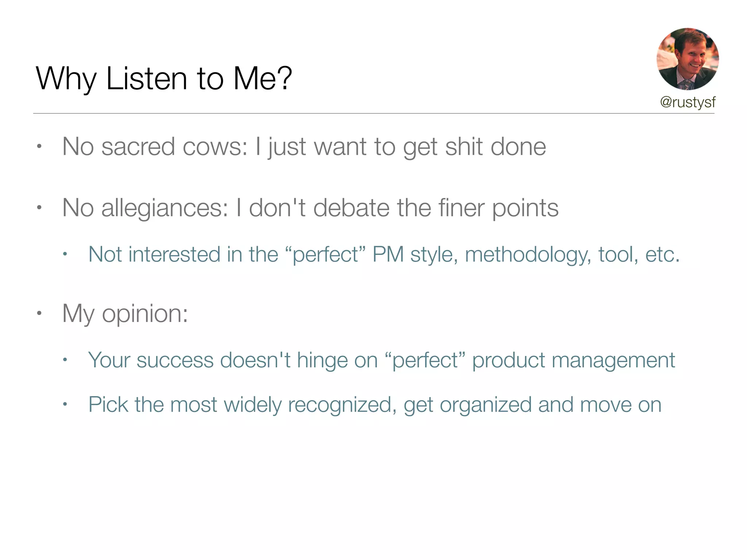Click the bullet dot before "No sacred cows"
This screenshot has width=747, height=560.
click(39, 147)
